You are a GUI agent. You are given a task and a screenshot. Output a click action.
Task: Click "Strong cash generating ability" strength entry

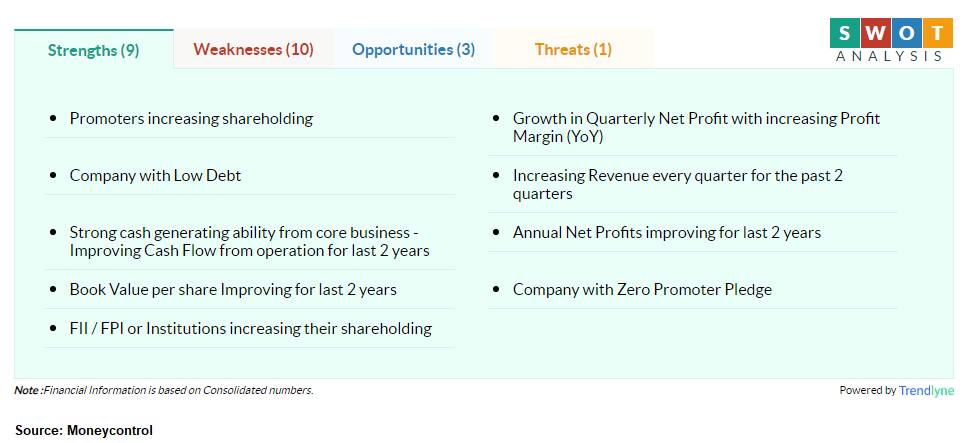250,242
